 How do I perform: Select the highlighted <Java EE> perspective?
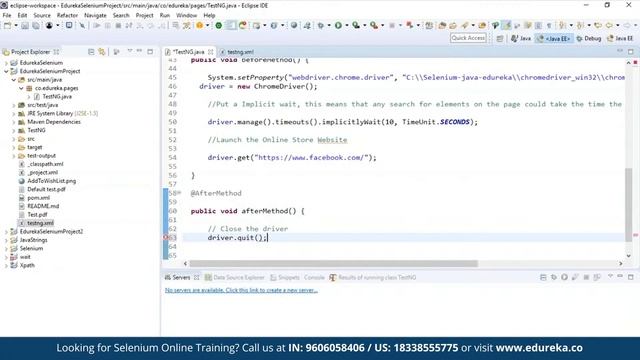tap(554, 38)
